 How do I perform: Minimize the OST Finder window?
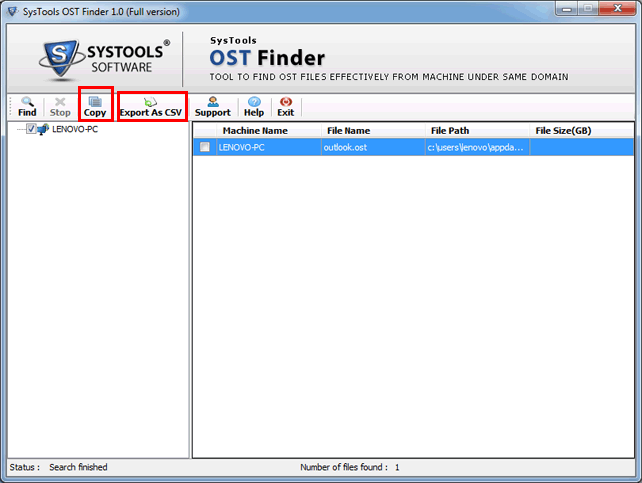pyautogui.click(x=567, y=9)
